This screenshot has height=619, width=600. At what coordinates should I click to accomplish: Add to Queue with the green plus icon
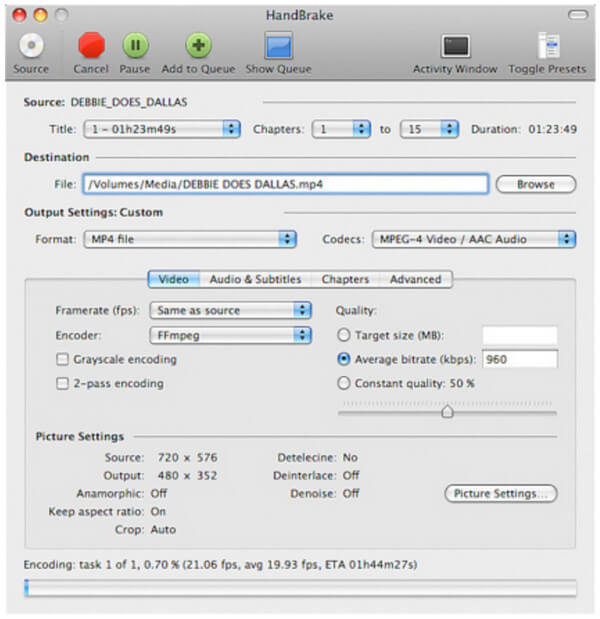199,45
